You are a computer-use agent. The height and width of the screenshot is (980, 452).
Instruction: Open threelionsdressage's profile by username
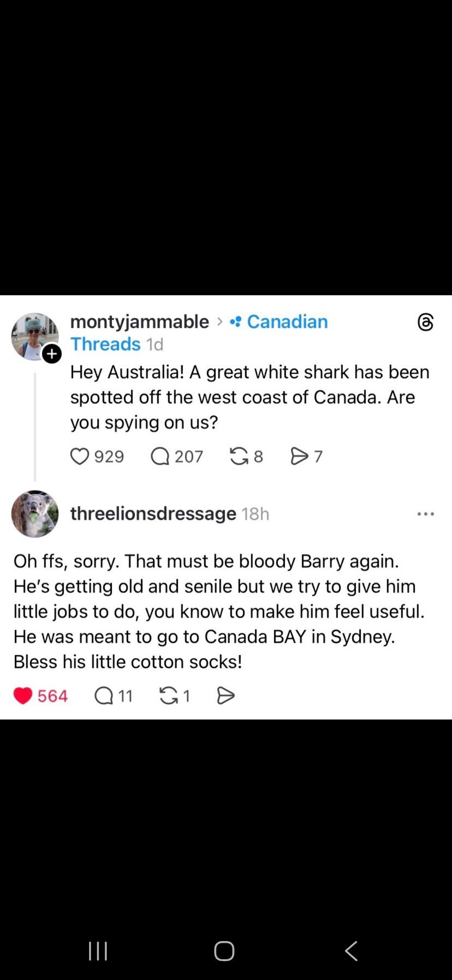pos(153,514)
